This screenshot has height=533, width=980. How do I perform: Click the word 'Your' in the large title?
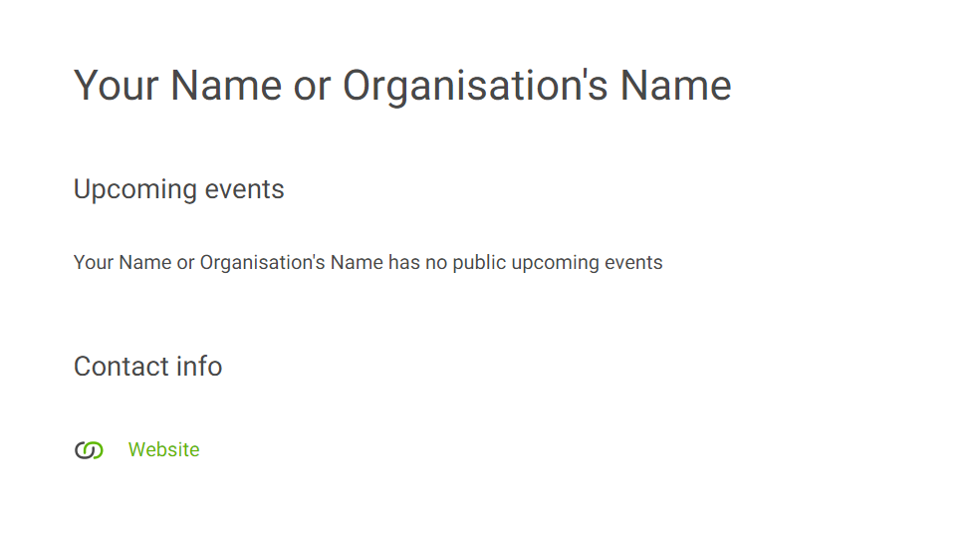[117, 86]
